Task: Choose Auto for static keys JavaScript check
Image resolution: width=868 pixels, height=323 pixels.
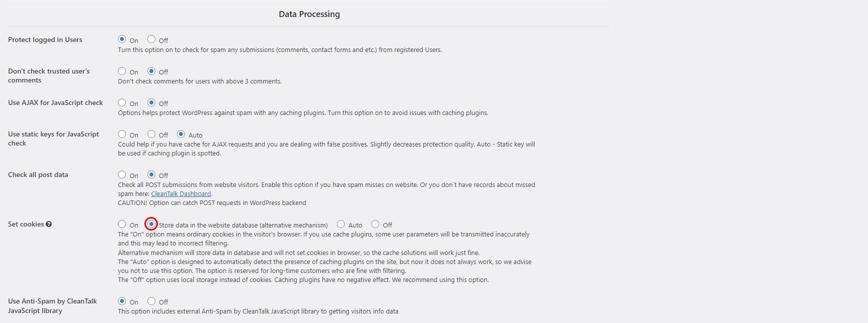Action: tap(181, 134)
